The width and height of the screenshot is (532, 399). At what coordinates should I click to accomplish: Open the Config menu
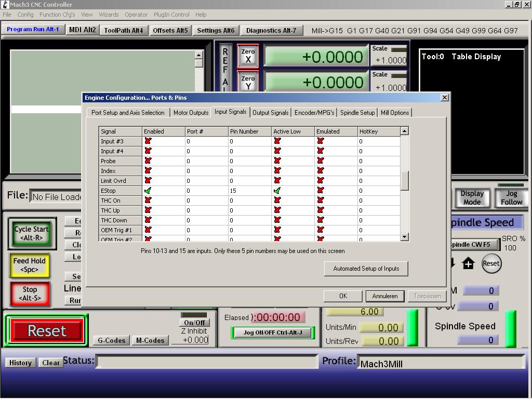pyautogui.click(x=25, y=15)
